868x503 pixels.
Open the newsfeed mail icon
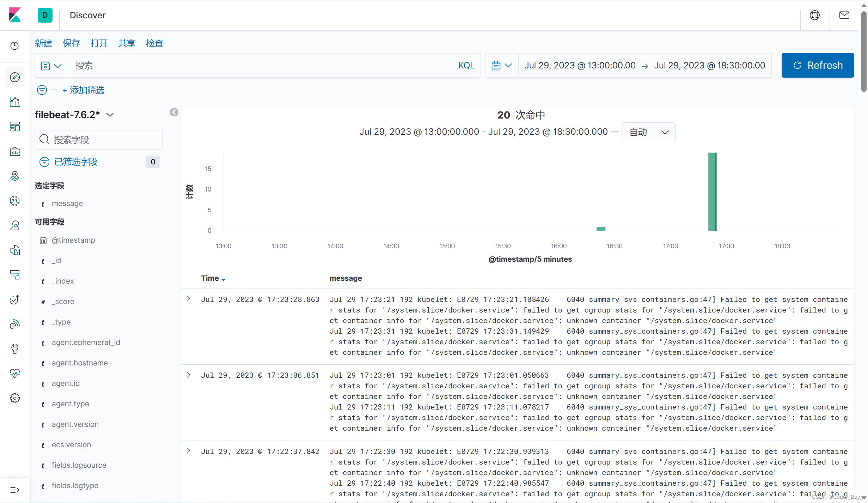click(844, 15)
